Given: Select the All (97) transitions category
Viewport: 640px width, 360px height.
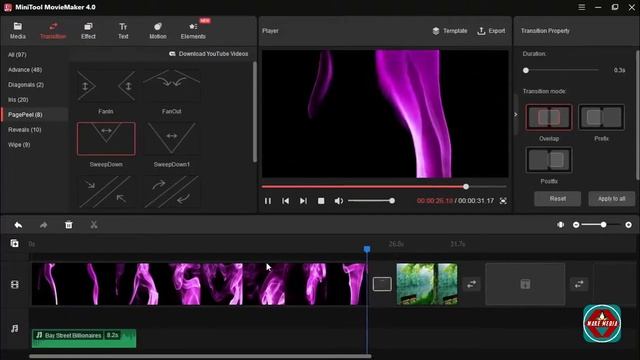Looking at the screenshot, I should tap(17, 55).
